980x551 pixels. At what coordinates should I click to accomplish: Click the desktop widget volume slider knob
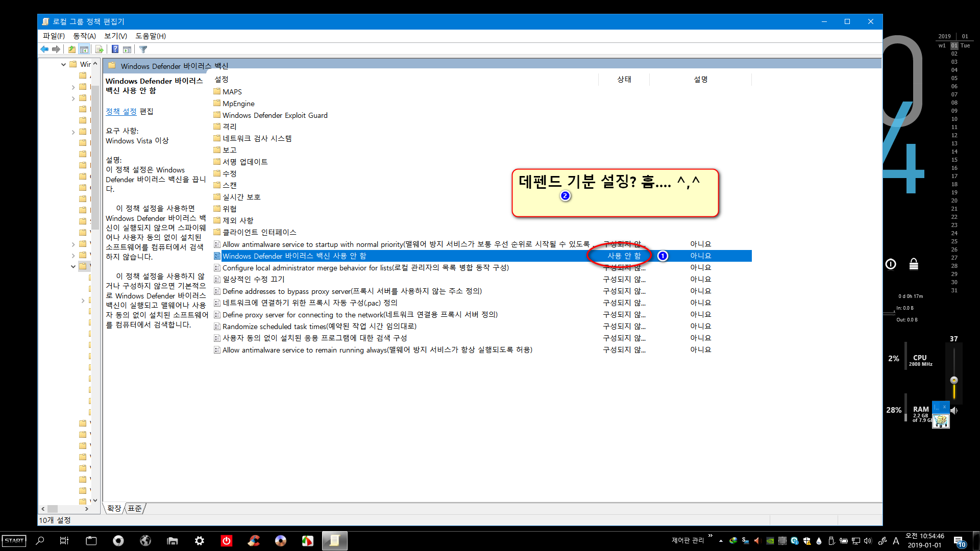[953, 380]
